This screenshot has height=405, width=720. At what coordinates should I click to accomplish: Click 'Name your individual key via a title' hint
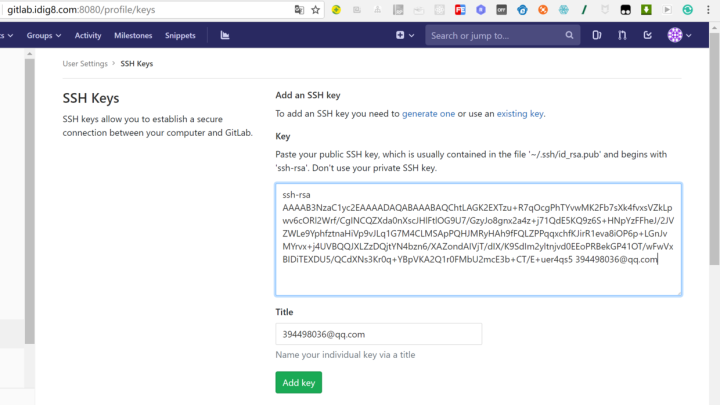point(345,354)
